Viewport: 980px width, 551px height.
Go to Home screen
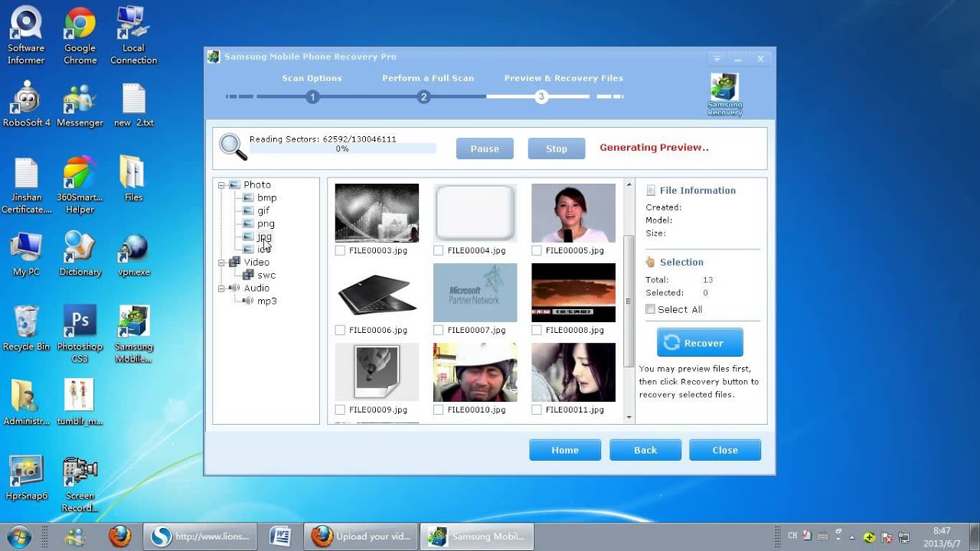pyautogui.click(x=565, y=450)
